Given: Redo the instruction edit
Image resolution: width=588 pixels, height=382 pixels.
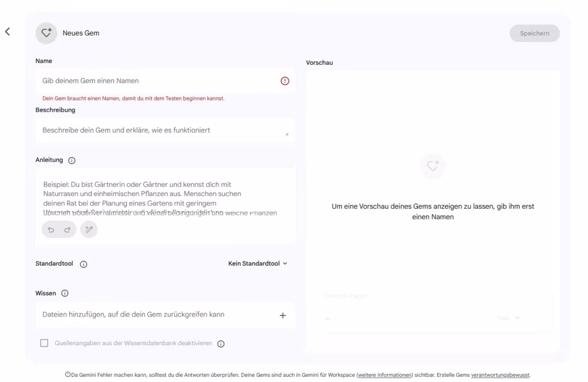Looking at the screenshot, I should point(68,229).
